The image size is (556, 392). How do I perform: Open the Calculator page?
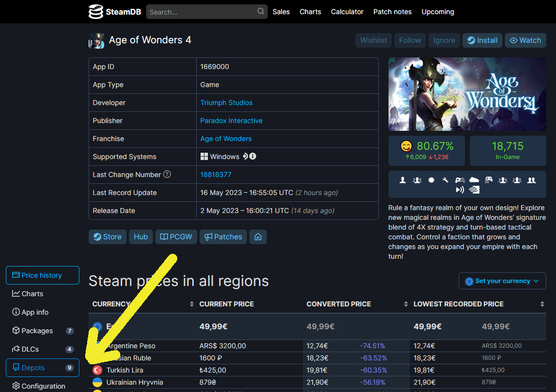(x=347, y=12)
